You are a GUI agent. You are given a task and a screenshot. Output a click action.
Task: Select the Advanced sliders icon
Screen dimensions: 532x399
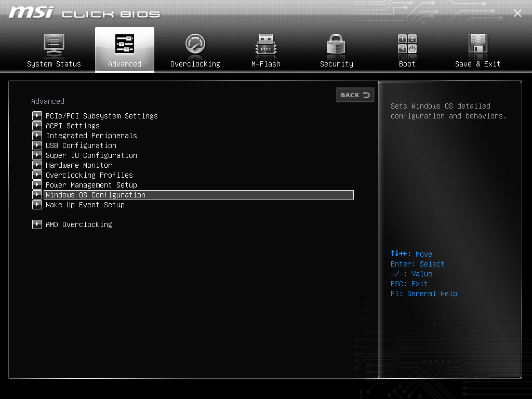pyautogui.click(x=125, y=44)
